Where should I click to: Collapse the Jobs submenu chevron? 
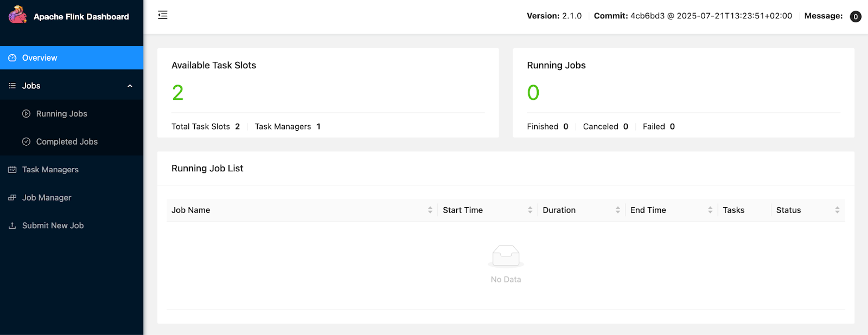click(130, 86)
